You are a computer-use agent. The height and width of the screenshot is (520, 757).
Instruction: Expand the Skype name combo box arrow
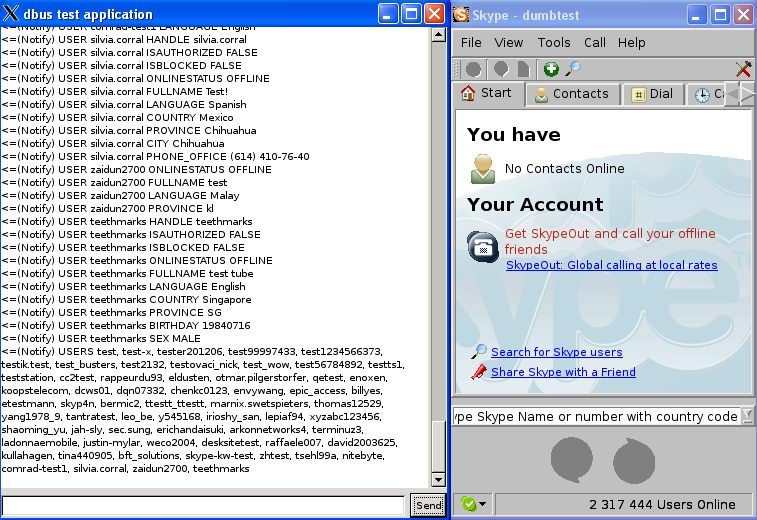click(x=748, y=416)
